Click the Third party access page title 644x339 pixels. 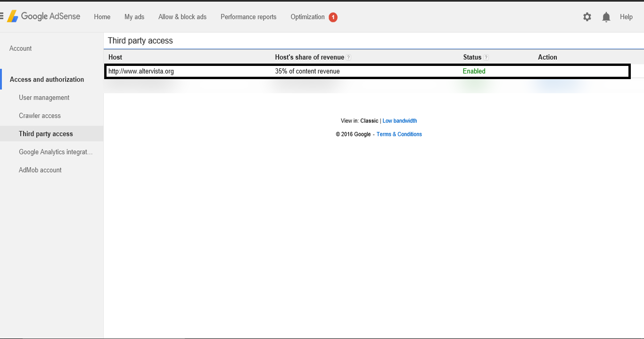[140, 40]
